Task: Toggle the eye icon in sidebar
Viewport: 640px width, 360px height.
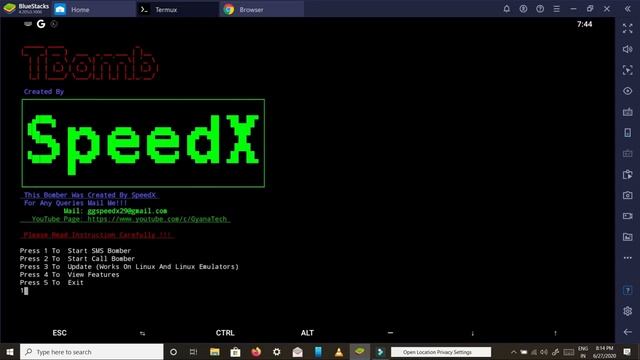Action: pos(628,91)
